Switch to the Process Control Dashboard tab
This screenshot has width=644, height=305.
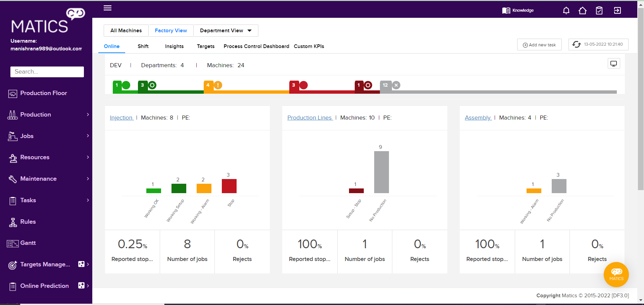coord(256,46)
